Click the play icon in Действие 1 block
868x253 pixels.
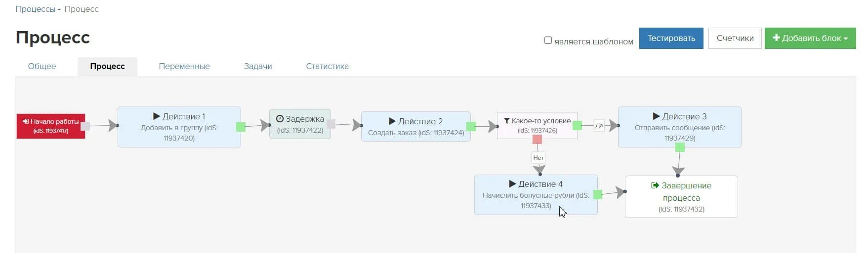[x=157, y=116]
